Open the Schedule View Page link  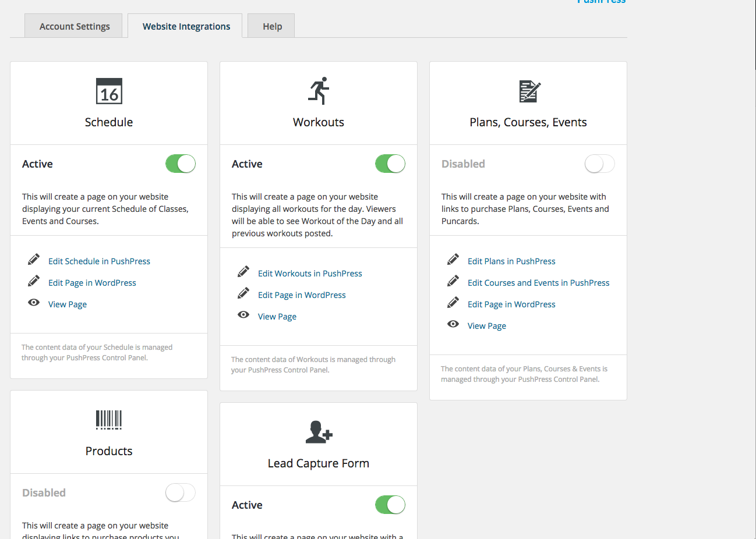68,304
